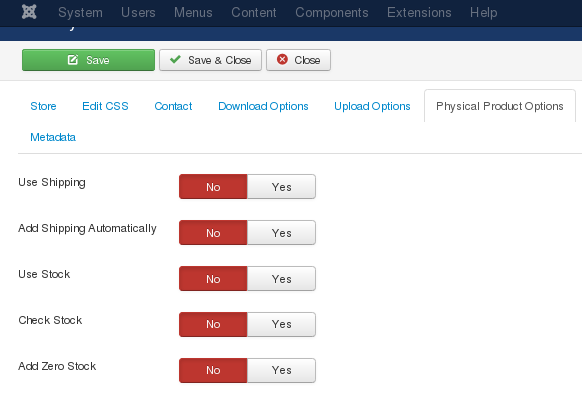Open the Extensions menu
The height and width of the screenshot is (401, 582).
[x=419, y=13]
